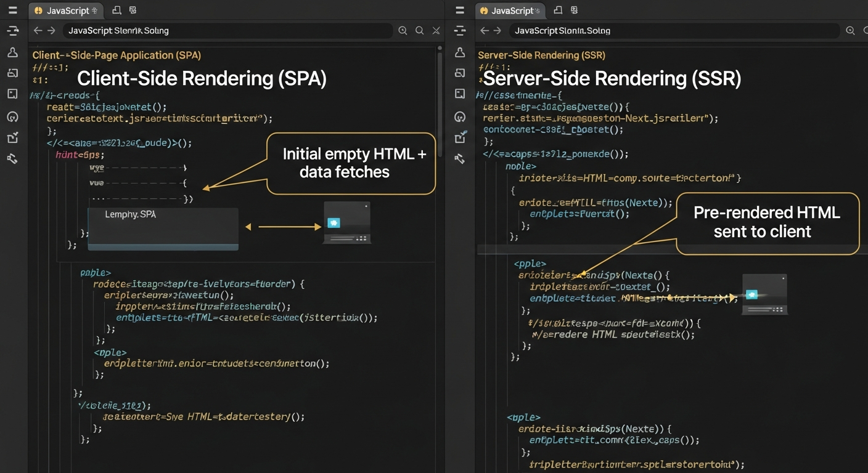Open the user profile icon in right sidebar

point(460,53)
